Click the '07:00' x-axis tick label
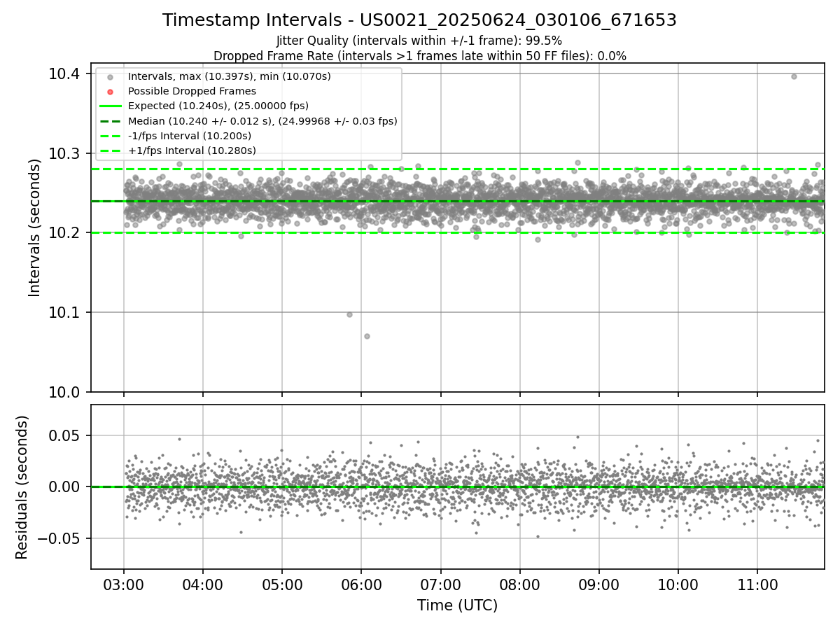Viewport: 840px width, 630px height. 441,584
